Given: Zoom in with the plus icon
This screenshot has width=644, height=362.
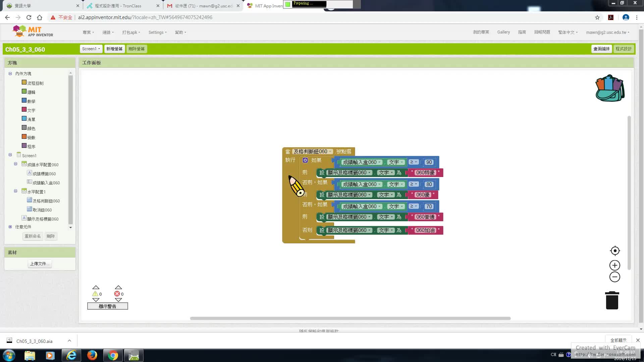Looking at the screenshot, I should pyautogui.click(x=614, y=265).
